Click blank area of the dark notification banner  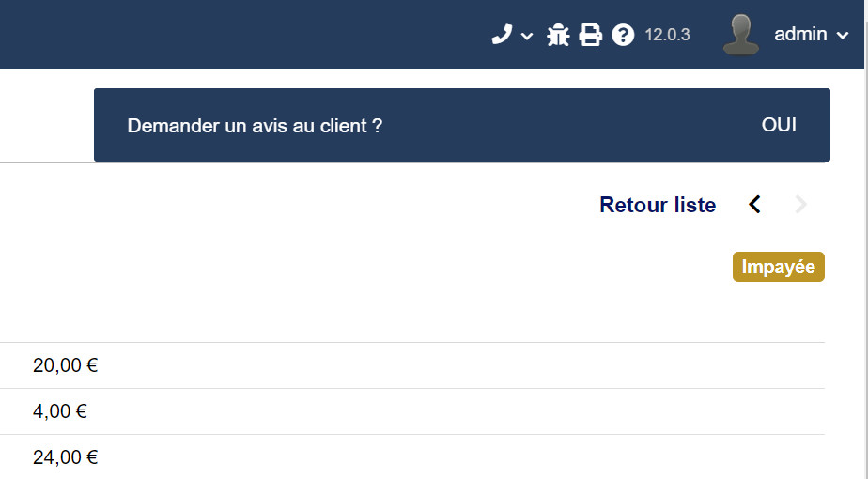pos(564,125)
